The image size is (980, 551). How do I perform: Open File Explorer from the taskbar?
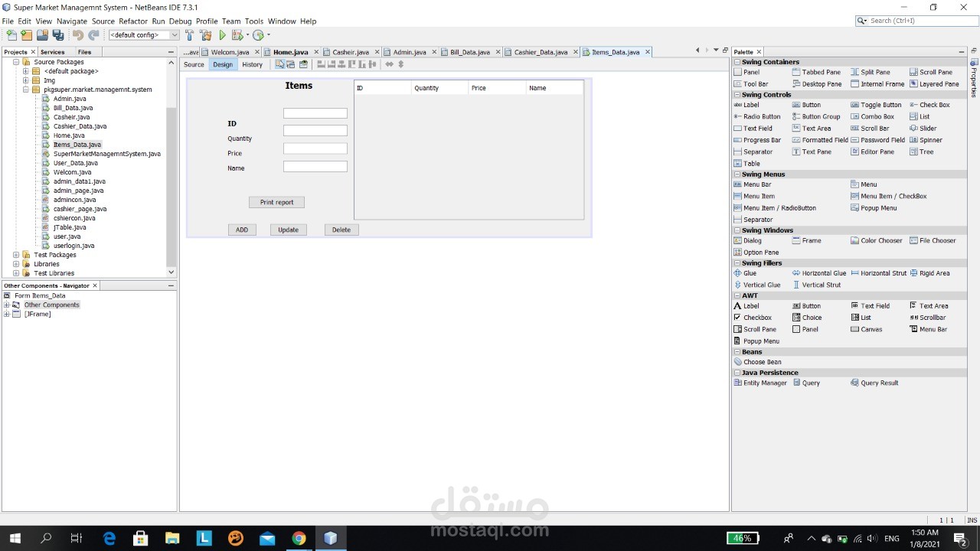(172, 538)
